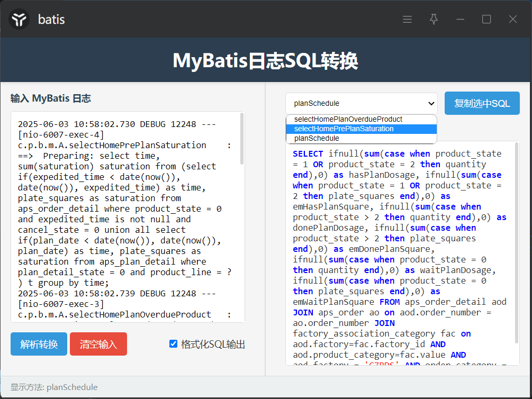Click the 输入 MyBatis 日志 heading
The width and height of the screenshot is (532, 399).
click(x=51, y=98)
